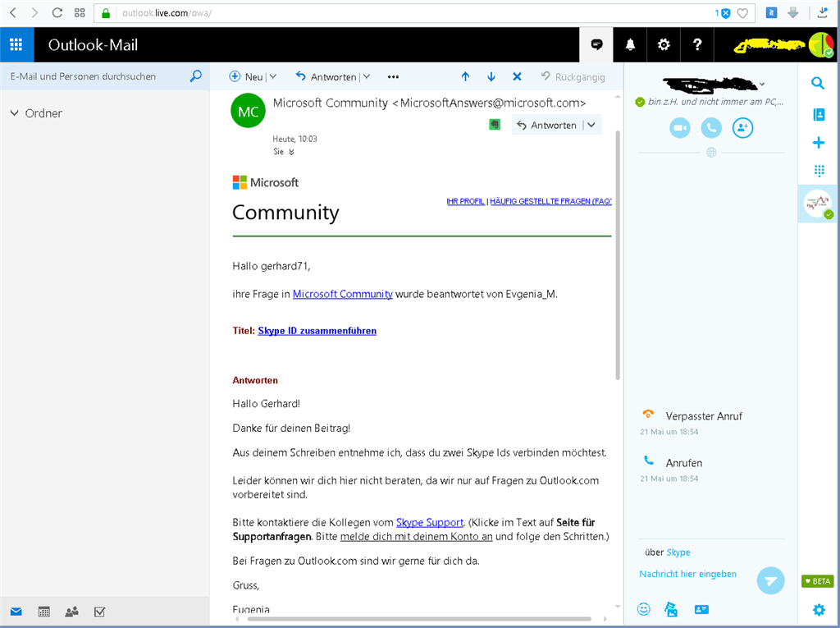
Task: Switch to the People module
Action: (72, 612)
